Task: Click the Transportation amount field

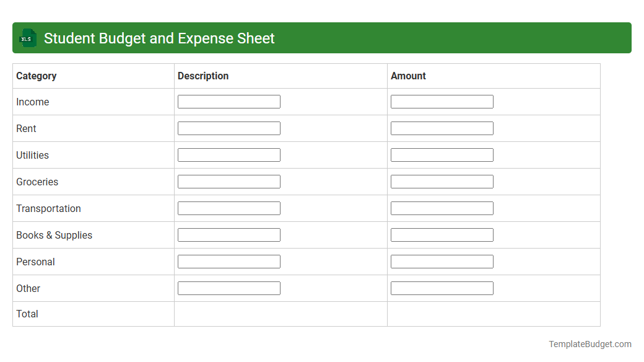Action: pyautogui.click(x=442, y=208)
